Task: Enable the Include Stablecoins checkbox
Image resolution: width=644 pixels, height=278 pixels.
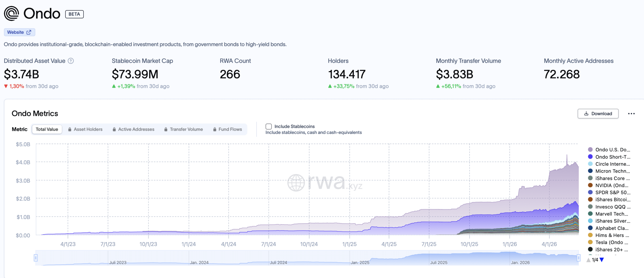Action: [x=269, y=126]
